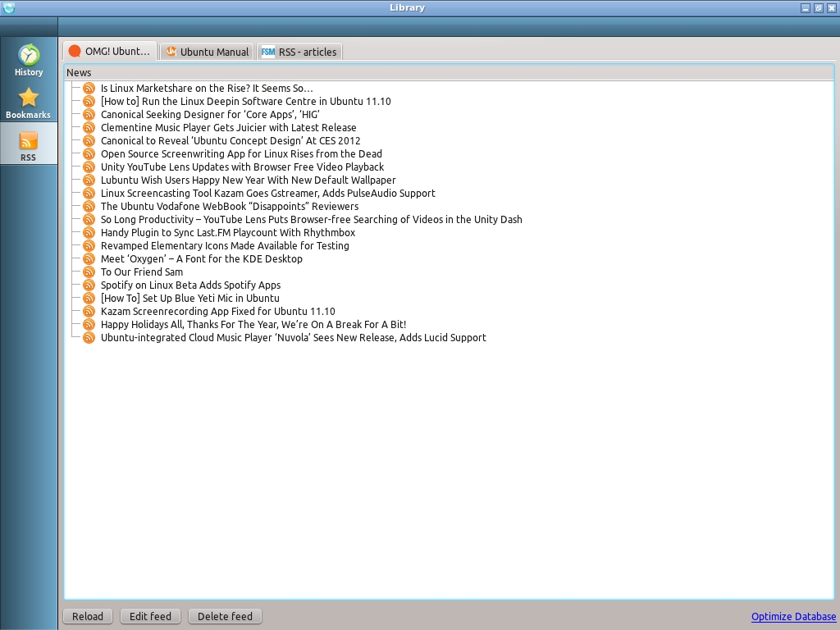Click feed icon beside 'Clementine Music Player' entry
Image resolution: width=840 pixels, height=630 pixels.
click(x=89, y=127)
